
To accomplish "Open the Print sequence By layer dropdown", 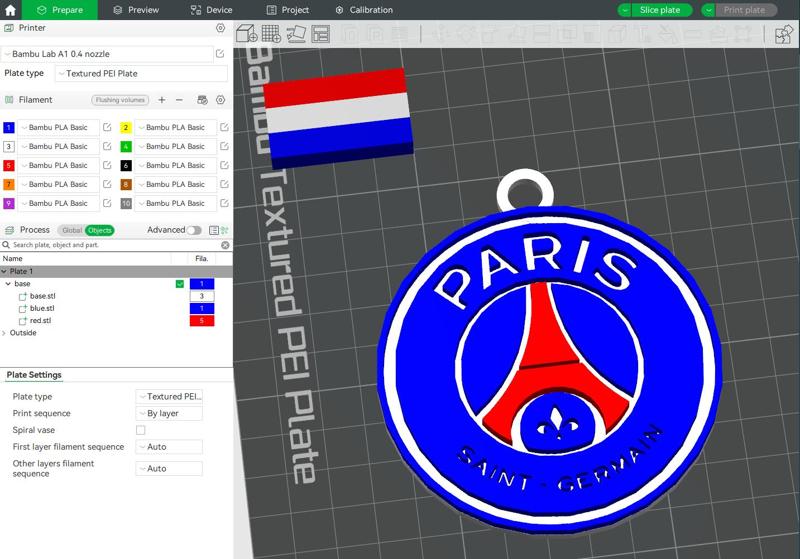I will tap(169, 413).
